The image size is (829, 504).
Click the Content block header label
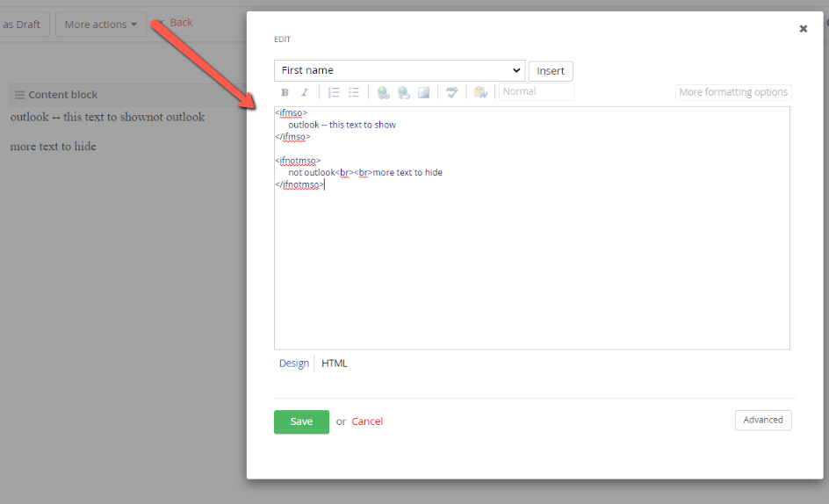pyautogui.click(x=63, y=95)
